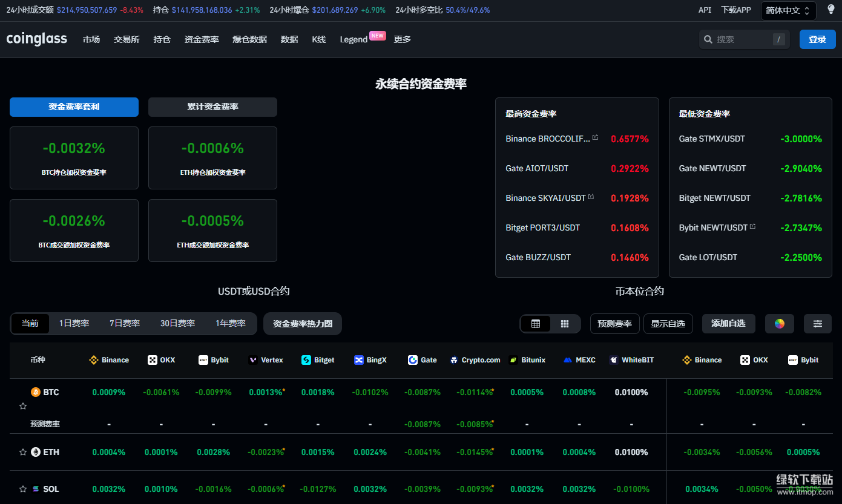Click the Bitunix exchange icon

coord(513,360)
